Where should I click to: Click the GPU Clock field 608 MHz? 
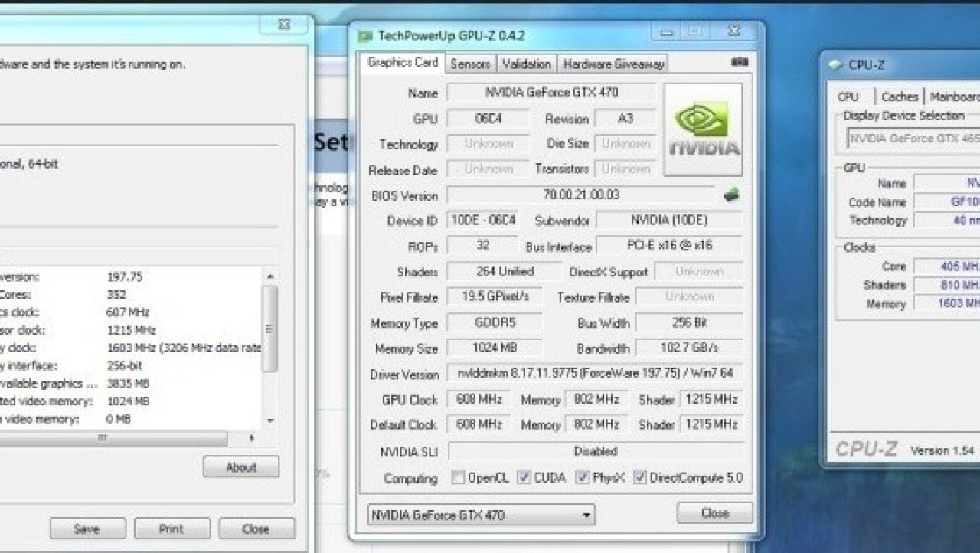tap(479, 400)
